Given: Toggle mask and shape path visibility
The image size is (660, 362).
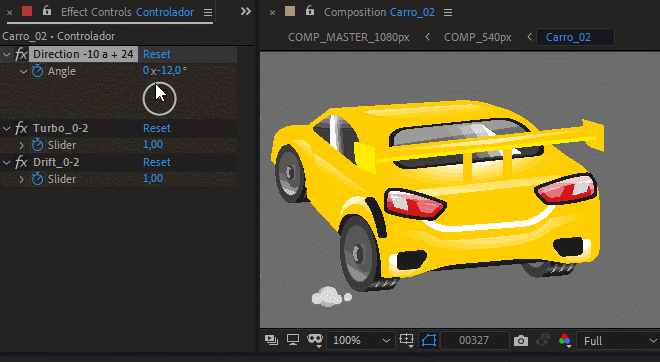Looking at the screenshot, I should tap(314, 340).
